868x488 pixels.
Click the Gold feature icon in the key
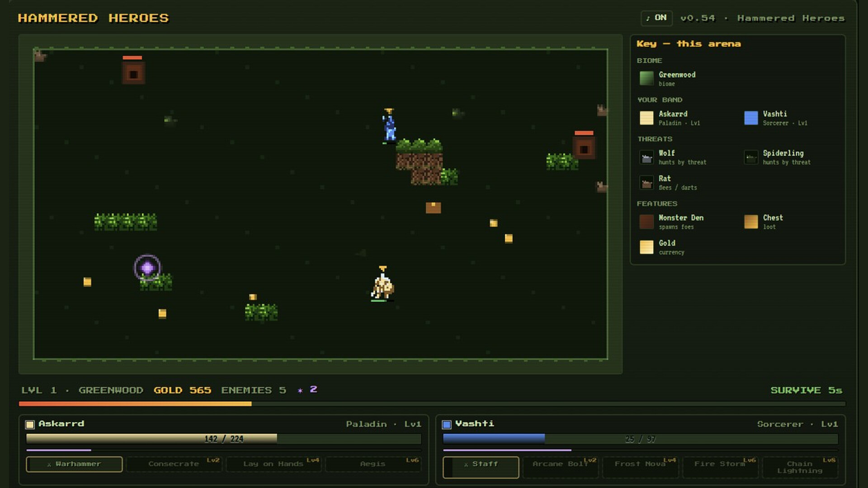coord(646,247)
